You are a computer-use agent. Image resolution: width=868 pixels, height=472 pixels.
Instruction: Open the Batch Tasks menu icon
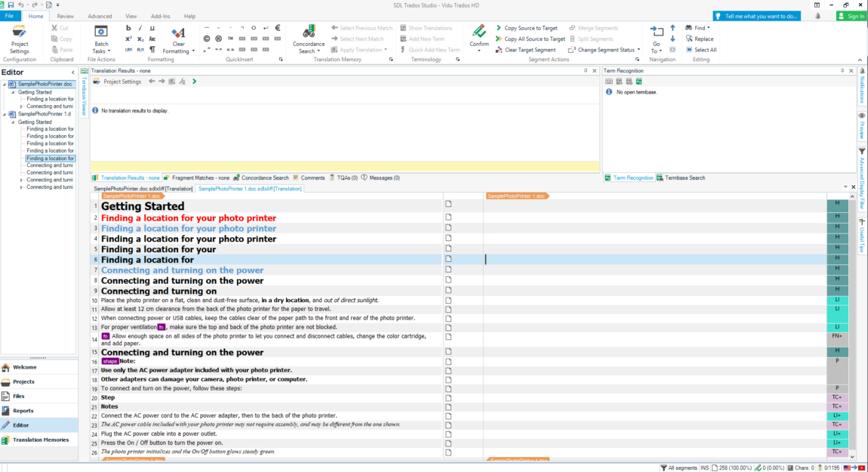point(100,32)
